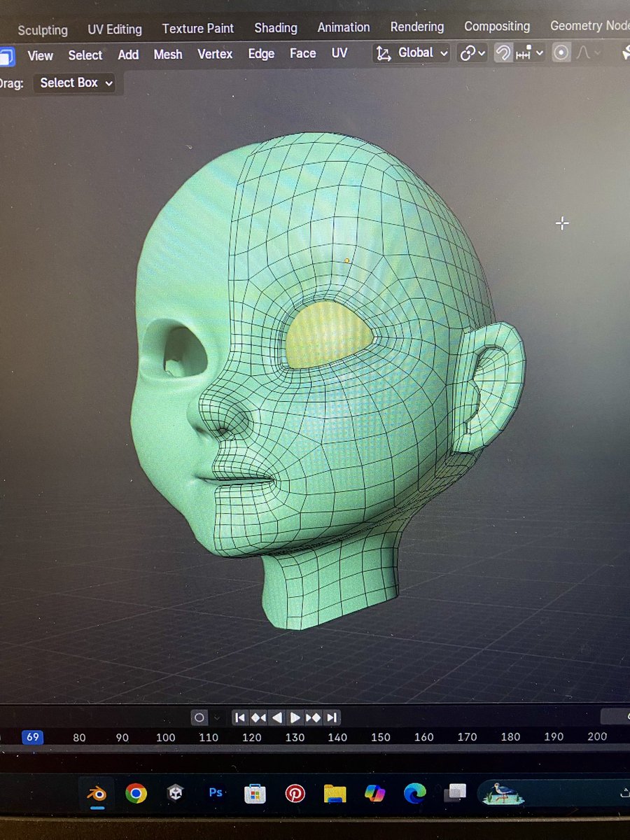Open File Explorer from the taskbar

tap(335, 793)
